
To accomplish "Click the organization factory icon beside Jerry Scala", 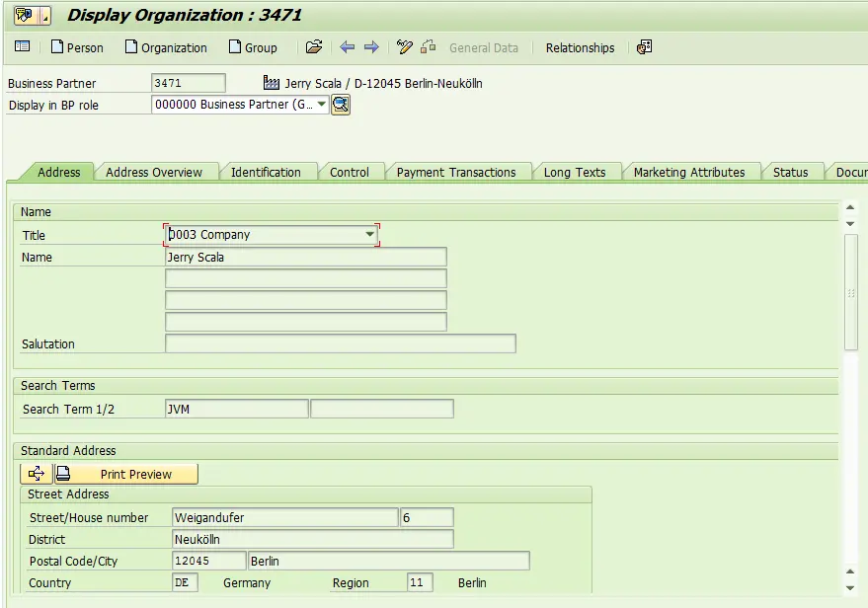I will [x=272, y=83].
